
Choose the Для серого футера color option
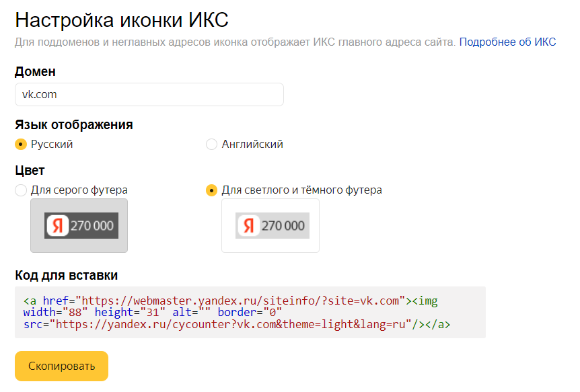[x=21, y=190]
